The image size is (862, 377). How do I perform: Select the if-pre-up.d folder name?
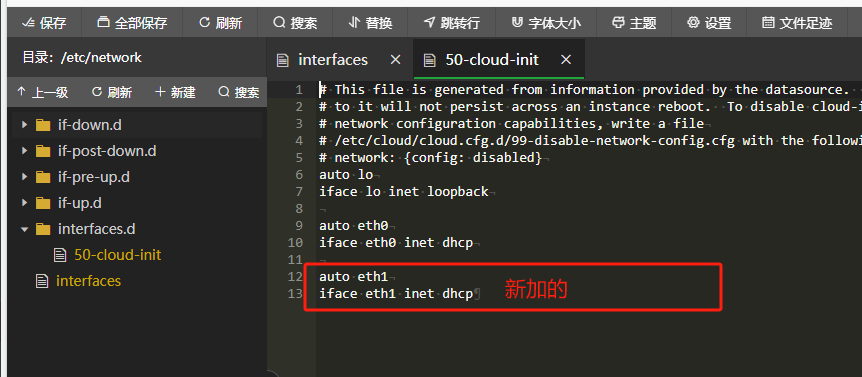click(x=93, y=177)
